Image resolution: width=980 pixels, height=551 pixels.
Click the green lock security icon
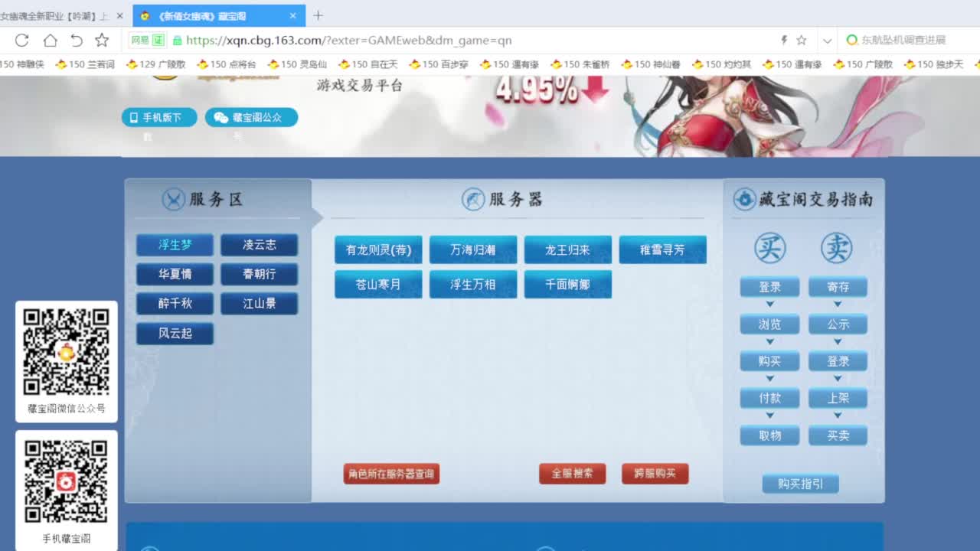[x=177, y=41]
